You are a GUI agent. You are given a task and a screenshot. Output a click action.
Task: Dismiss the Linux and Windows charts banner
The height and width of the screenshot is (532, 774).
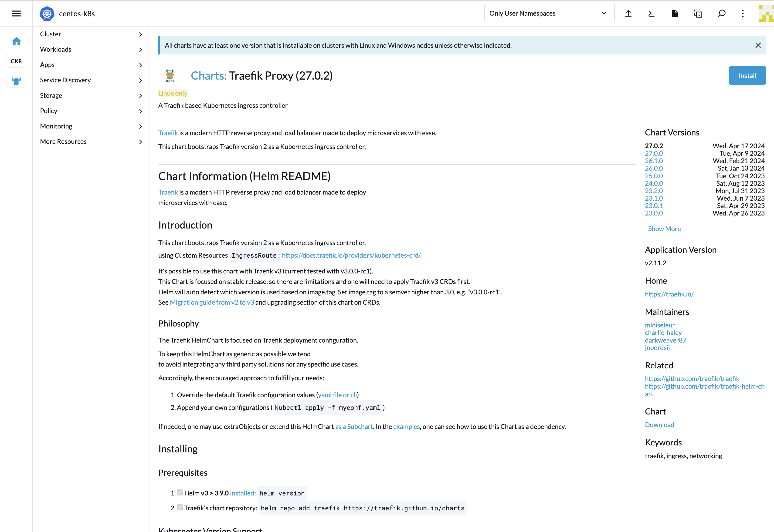pyautogui.click(x=758, y=45)
